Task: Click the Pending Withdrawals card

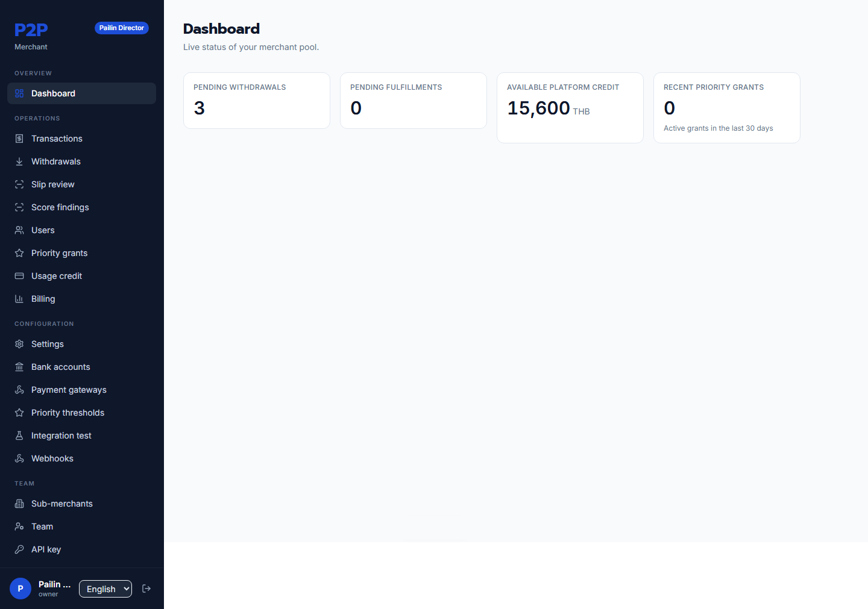Action: point(257,101)
